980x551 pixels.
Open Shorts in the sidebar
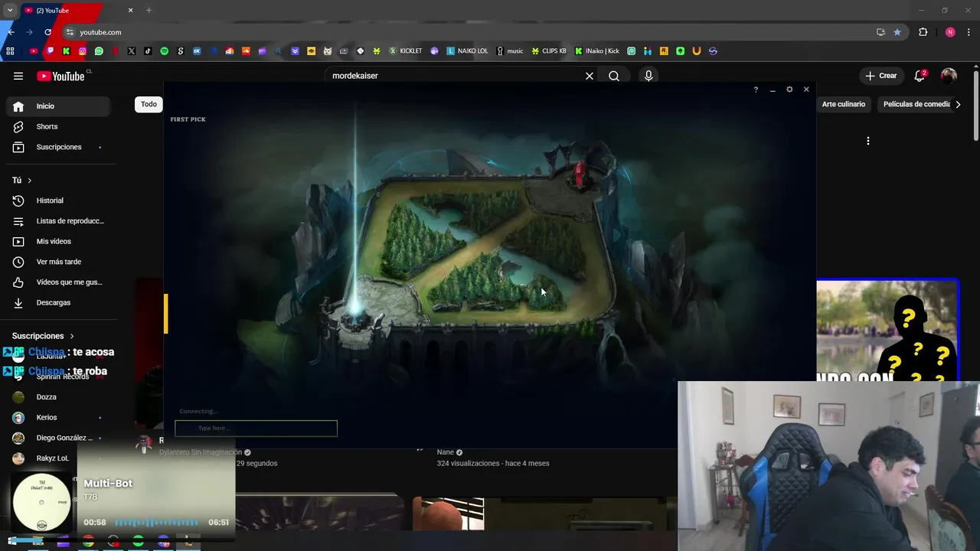tap(58, 126)
